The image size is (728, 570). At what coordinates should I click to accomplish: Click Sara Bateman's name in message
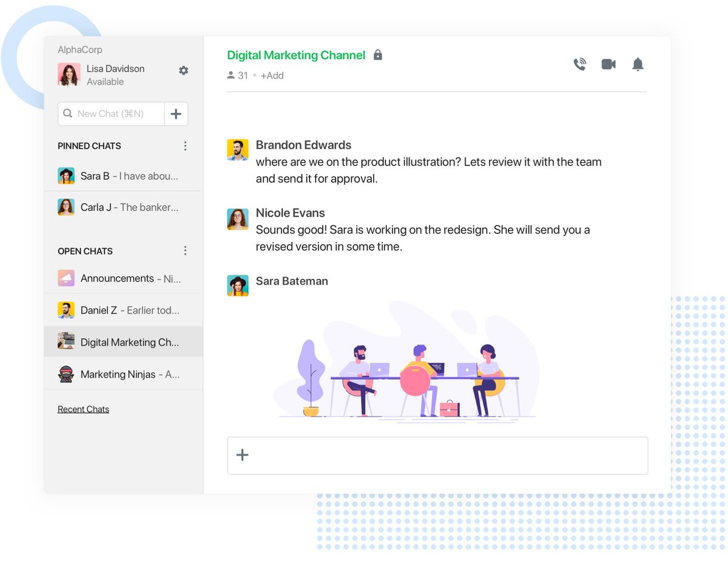(292, 281)
